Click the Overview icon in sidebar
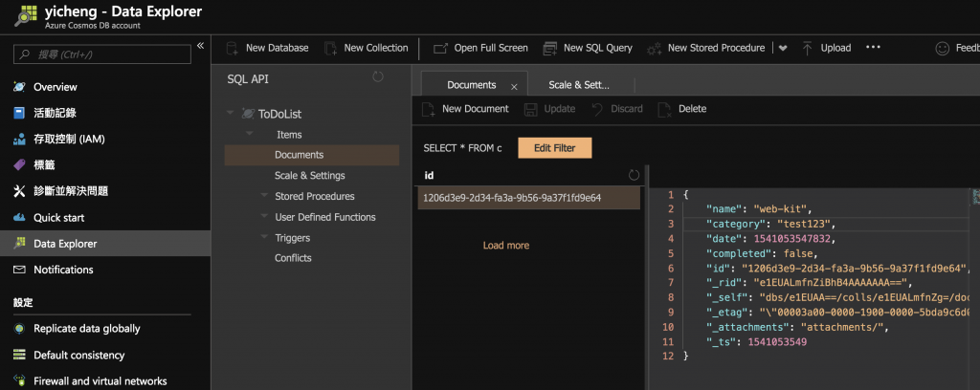 click(x=20, y=87)
